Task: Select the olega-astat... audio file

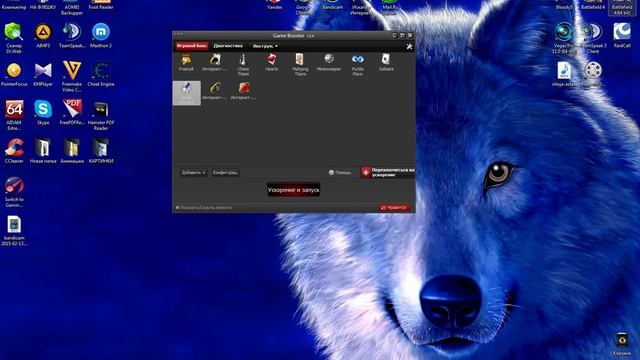Action: 564,74
